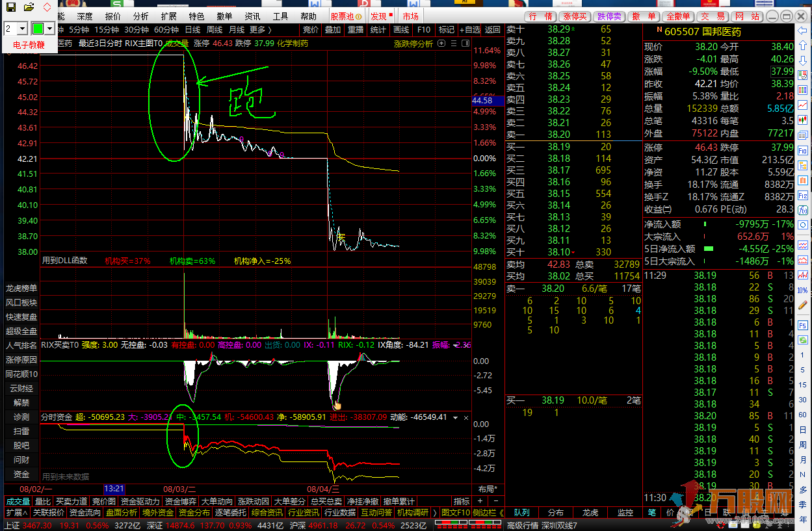Open the 工具 menu
This screenshot has height=531, width=812.
point(280,16)
